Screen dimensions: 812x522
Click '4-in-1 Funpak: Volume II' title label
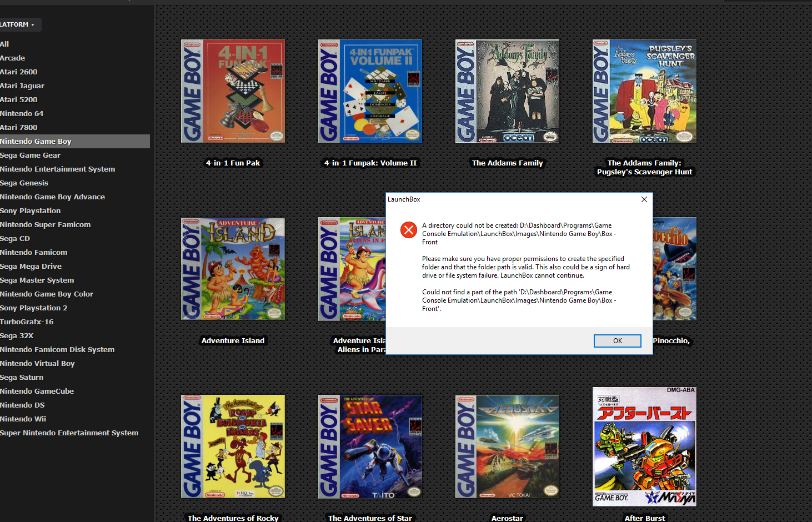pyautogui.click(x=370, y=163)
